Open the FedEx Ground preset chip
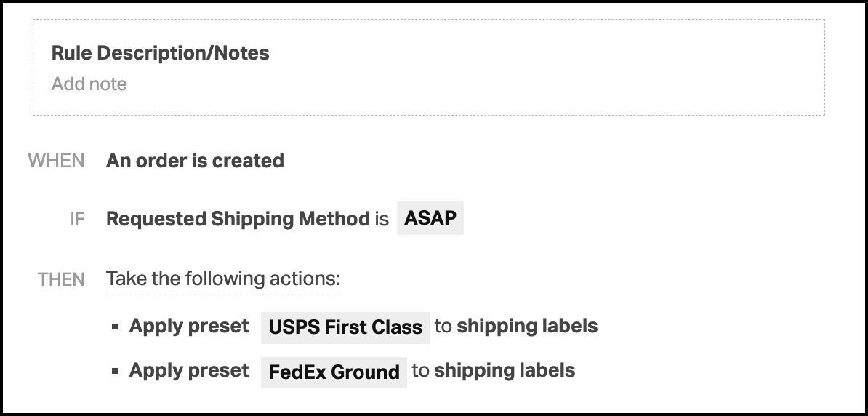This screenshot has width=868, height=416. point(334,372)
